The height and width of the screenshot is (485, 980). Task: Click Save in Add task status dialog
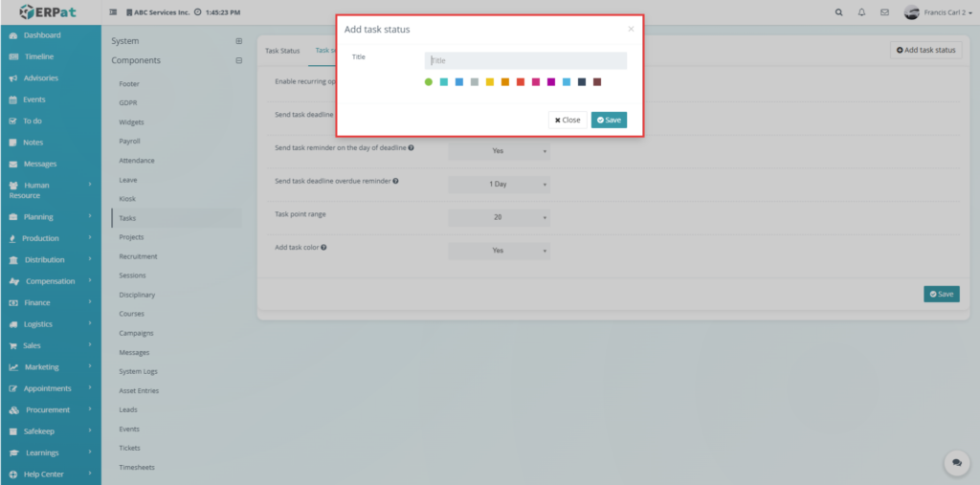coord(609,120)
